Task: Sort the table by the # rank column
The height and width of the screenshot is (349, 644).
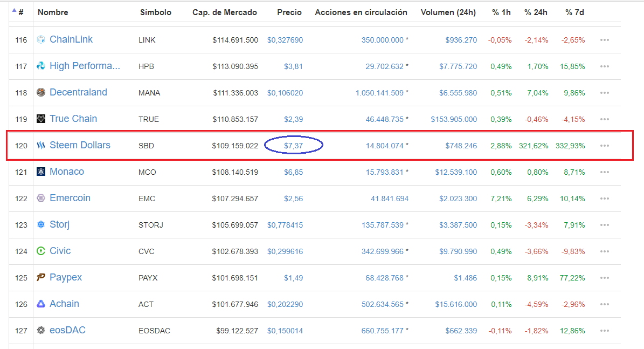Action: 20,12
